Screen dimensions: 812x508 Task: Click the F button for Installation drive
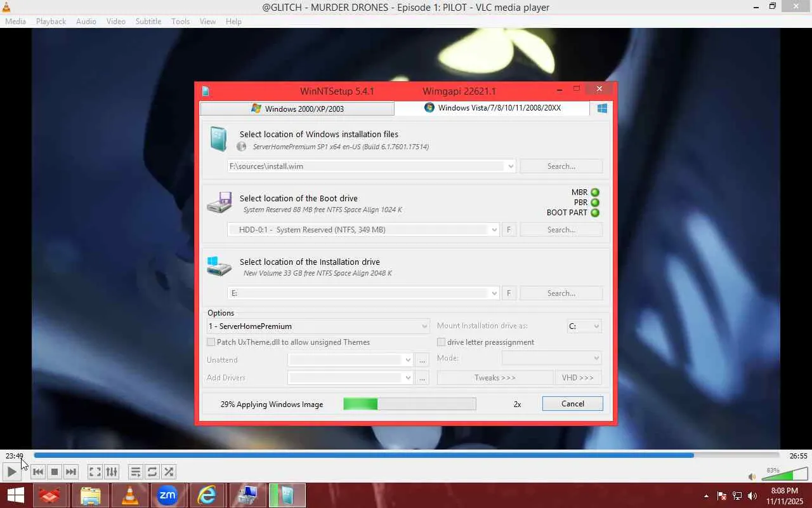coord(509,293)
